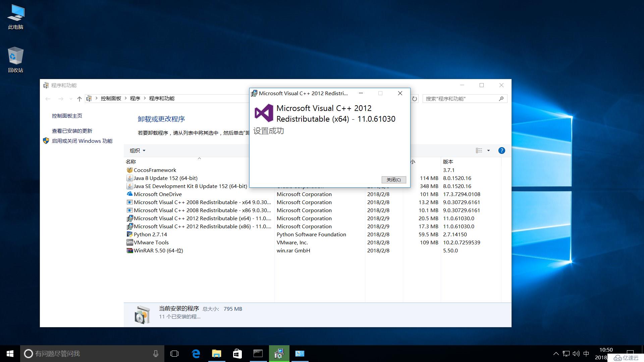Launch Microsoft Edge from taskbar

196,354
